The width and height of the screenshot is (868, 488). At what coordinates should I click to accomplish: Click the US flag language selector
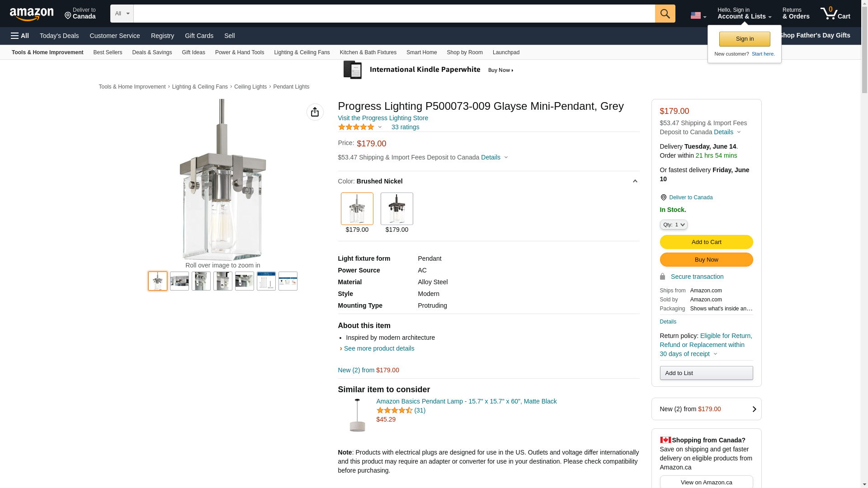click(698, 15)
